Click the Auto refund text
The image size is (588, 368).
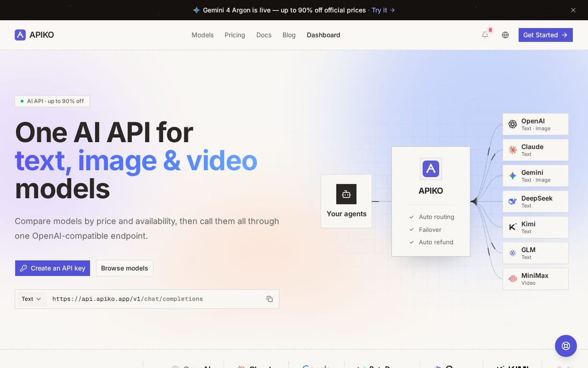coord(436,242)
